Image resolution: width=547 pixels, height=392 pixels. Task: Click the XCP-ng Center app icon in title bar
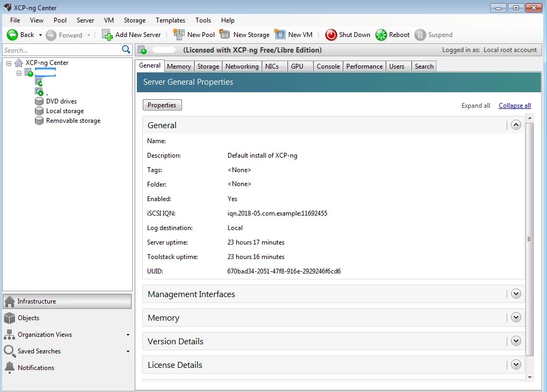(8, 8)
